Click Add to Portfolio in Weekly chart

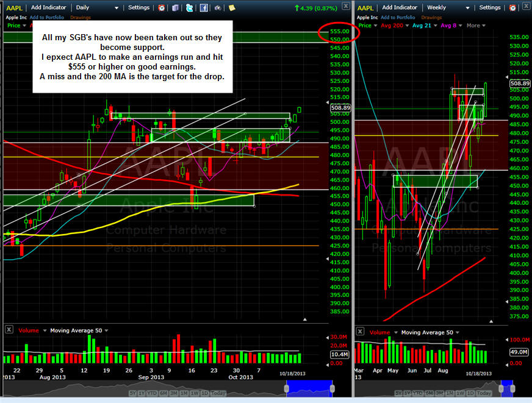398,17
